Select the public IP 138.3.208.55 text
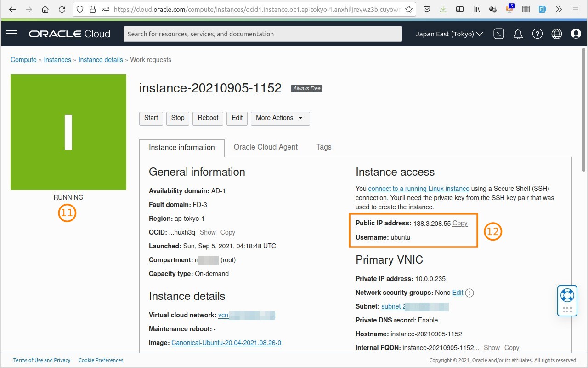The width and height of the screenshot is (588, 368). tap(432, 223)
